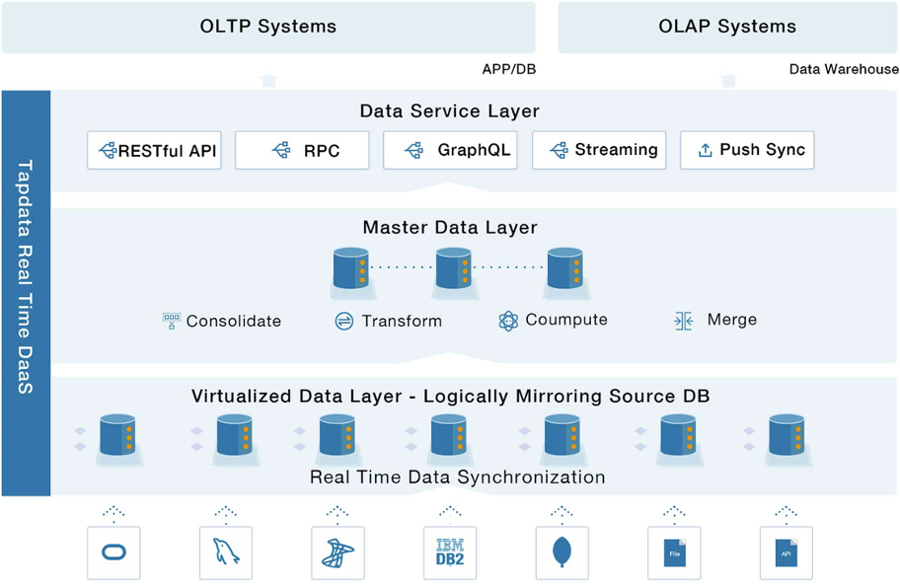This screenshot has height=588, width=900.
Task: Click the SQL Server source icon
Action: click(x=337, y=553)
